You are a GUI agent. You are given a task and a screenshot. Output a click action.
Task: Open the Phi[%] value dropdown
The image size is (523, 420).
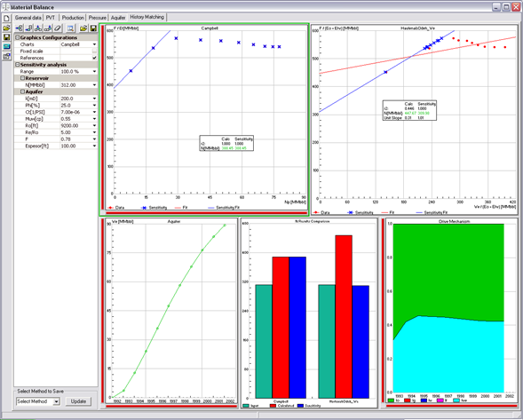[x=94, y=105]
